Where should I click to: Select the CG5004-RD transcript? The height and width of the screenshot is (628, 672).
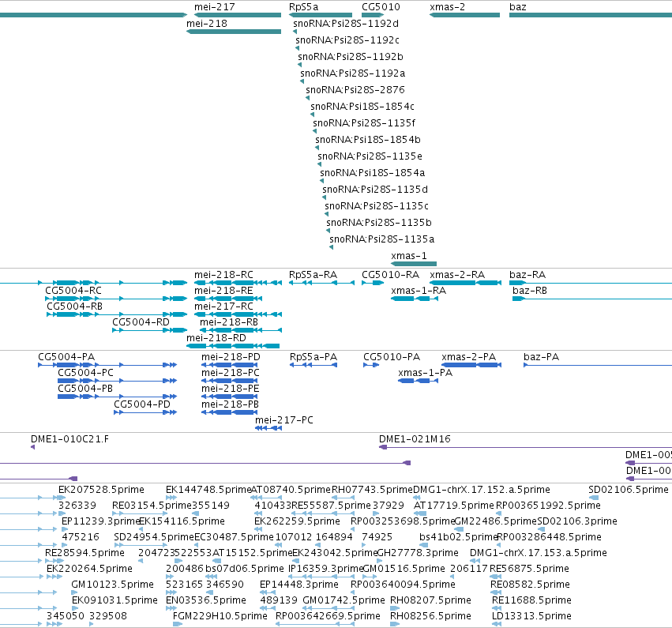click(149, 330)
